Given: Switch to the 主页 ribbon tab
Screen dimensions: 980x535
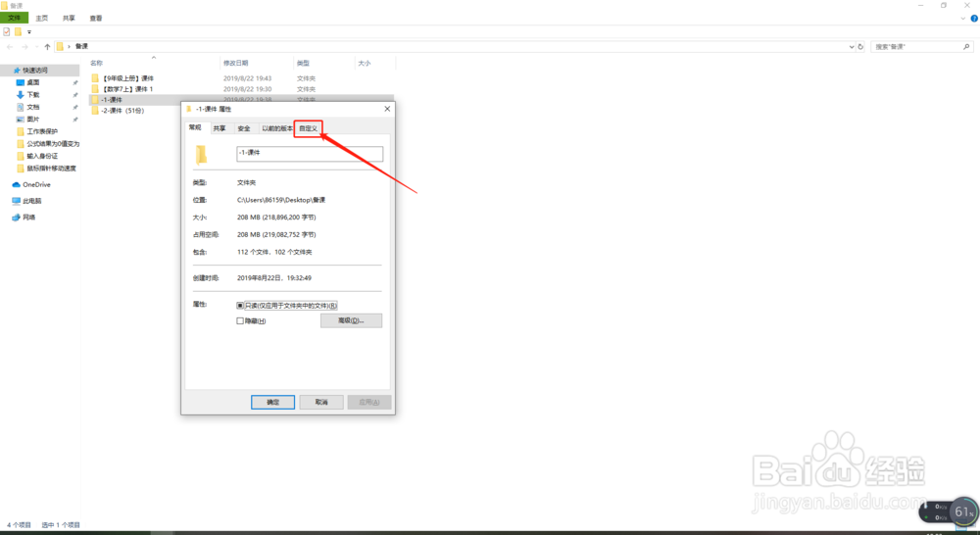Looking at the screenshot, I should point(42,18).
